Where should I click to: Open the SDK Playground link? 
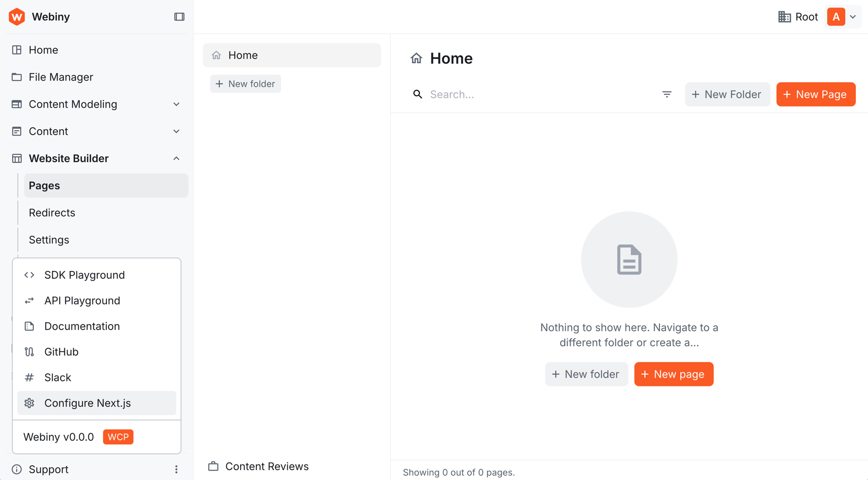84,275
